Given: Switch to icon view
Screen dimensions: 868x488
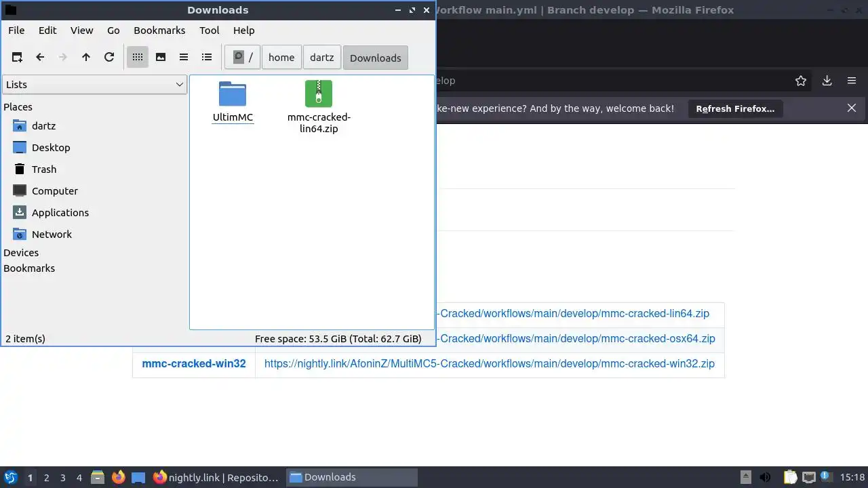Looking at the screenshot, I should click(138, 58).
